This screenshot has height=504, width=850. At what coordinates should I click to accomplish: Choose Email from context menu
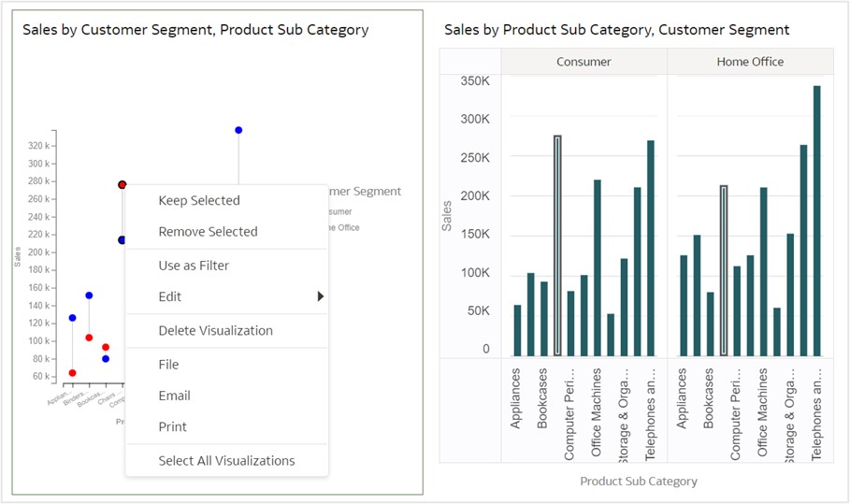[174, 396]
